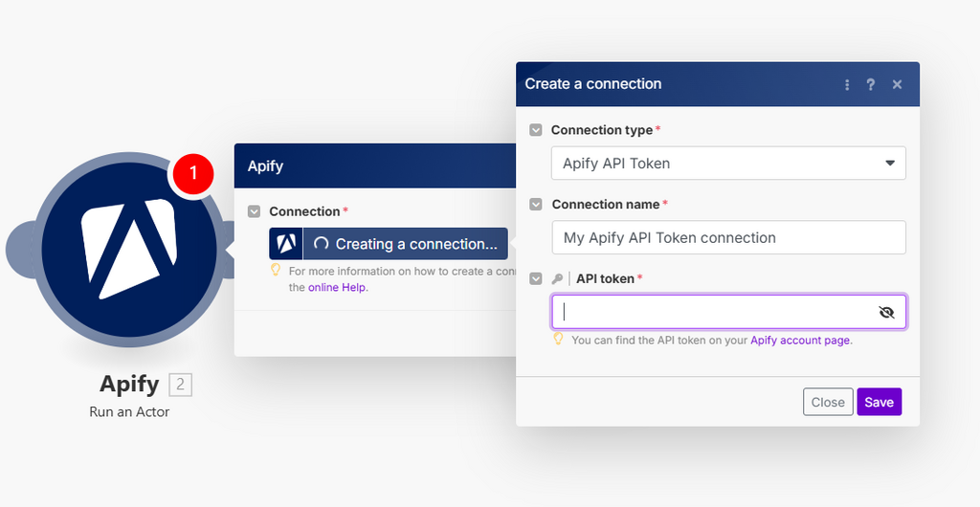Screen dimensions: 980x507
Task: Toggle the API token field collapse icon
Action: click(x=536, y=278)
